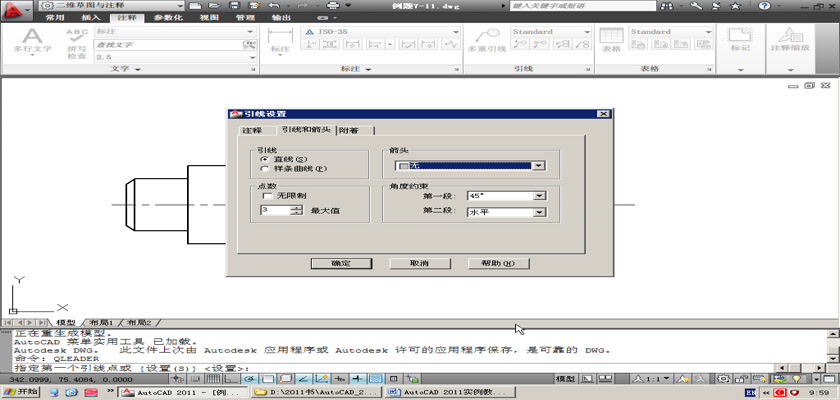The image size is (840, 400).
Task: Click the Open file icon in quick access toolbar
Action: pos(214,5)
